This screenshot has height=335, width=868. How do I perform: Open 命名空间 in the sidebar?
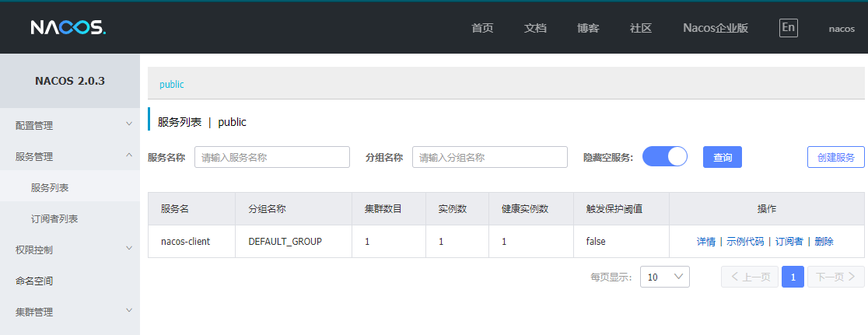tap(70, 281)
